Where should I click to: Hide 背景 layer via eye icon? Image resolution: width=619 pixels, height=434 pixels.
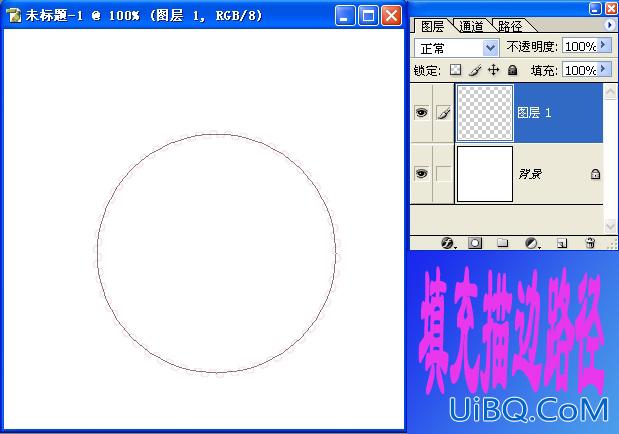click(422, 173)
